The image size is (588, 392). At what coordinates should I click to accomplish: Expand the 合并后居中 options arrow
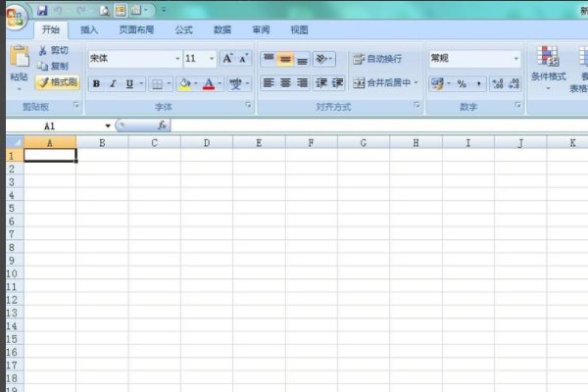click(416, 82)
